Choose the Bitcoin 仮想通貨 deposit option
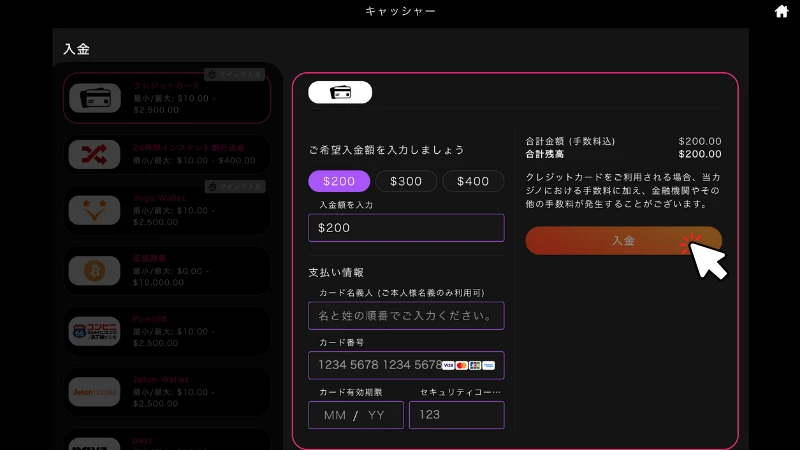The width and height of the screenshot is (800, 450). tap(167, 270)
